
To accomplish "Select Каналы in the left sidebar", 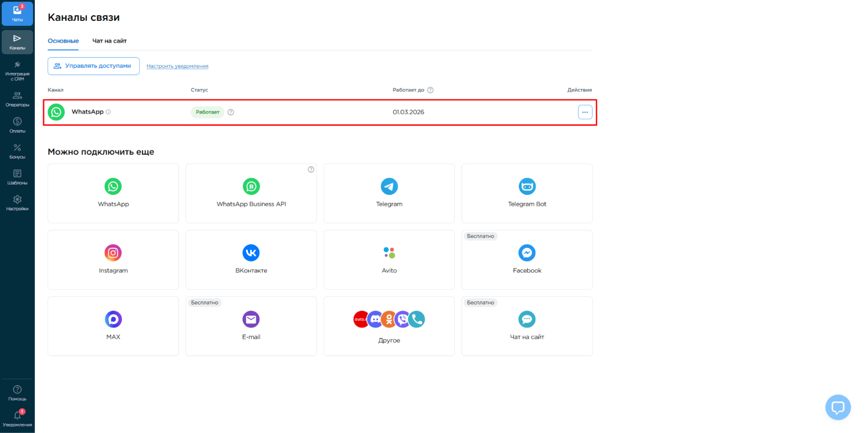I will pos(17,42).
